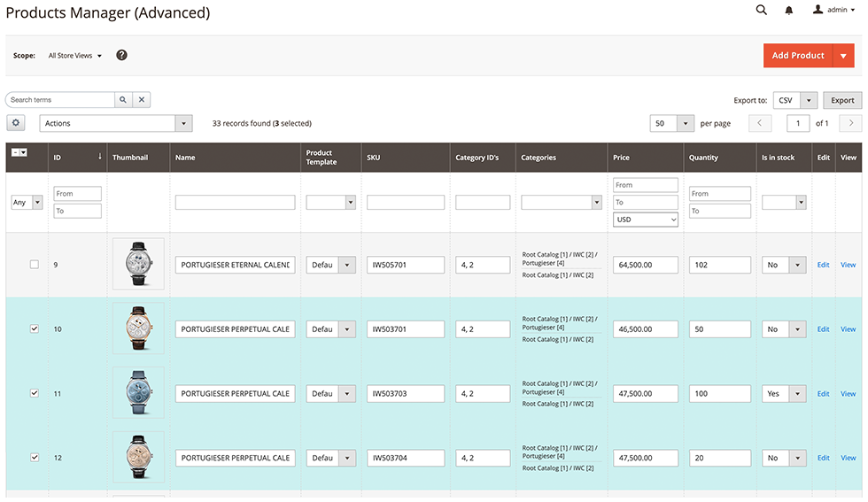Click the search terms input box
Image resolution: width=868 pixels, height=502 pixels.
[60, 100]
